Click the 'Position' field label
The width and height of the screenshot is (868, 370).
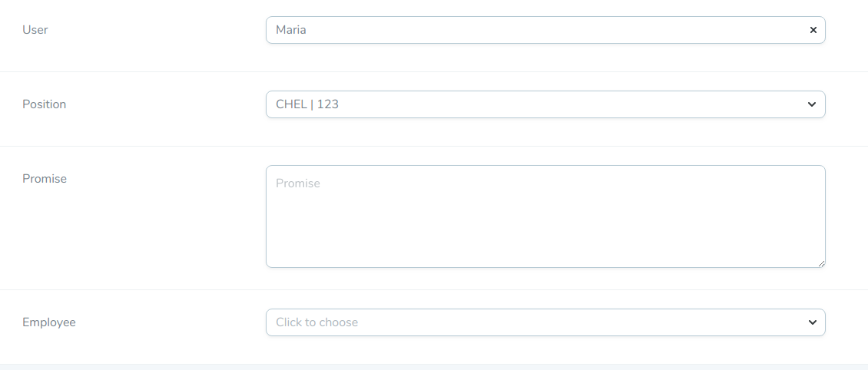45,104
